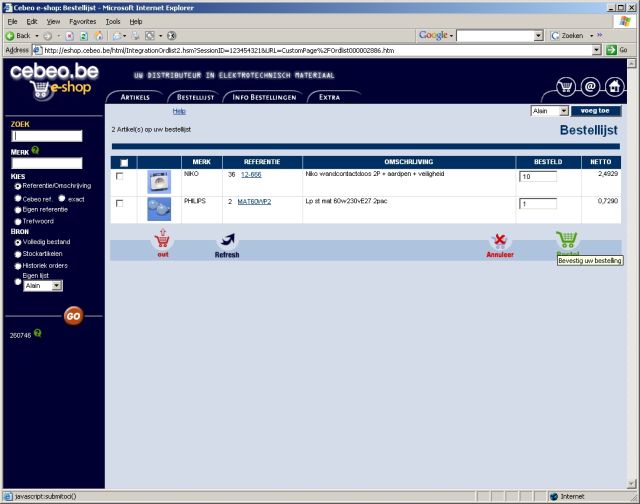Tick the checkbox for the NIKO row
This screenshot has width=640, height=504.
coord(121,176)
